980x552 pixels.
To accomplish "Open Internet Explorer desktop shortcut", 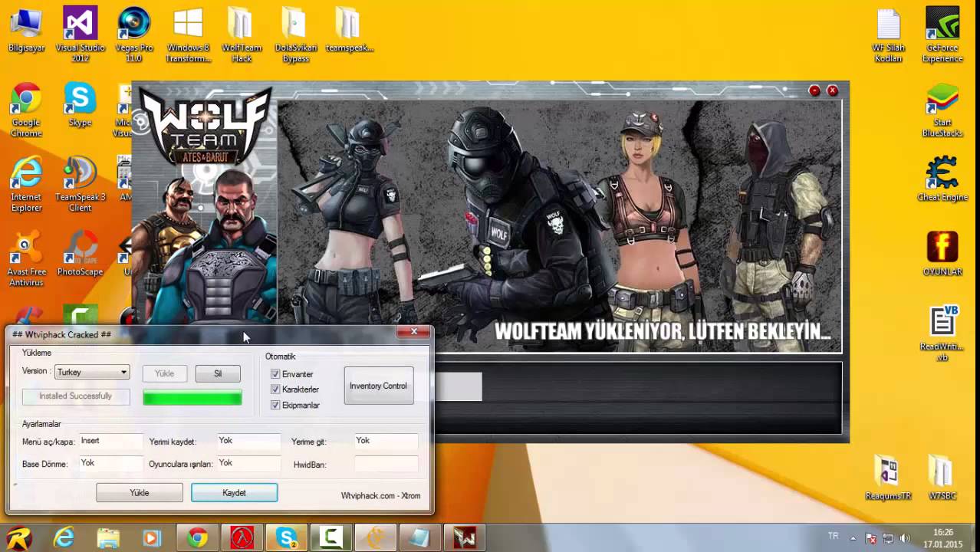I will [26, 184].
